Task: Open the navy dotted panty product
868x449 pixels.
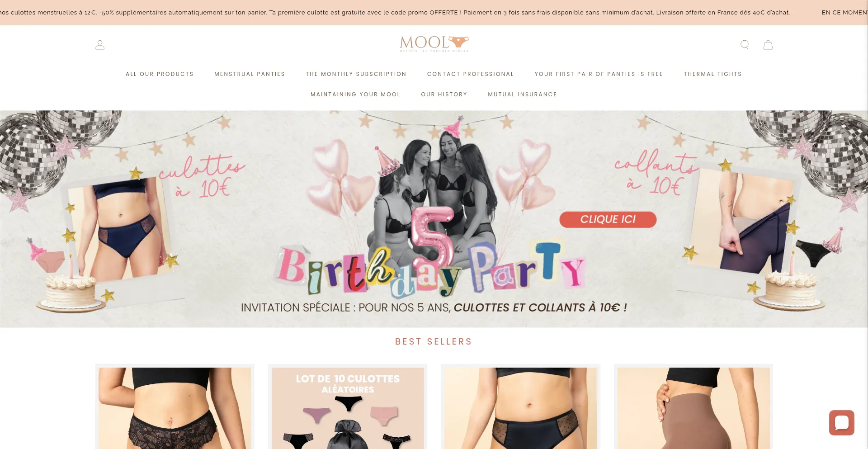Action: (520, 407)
